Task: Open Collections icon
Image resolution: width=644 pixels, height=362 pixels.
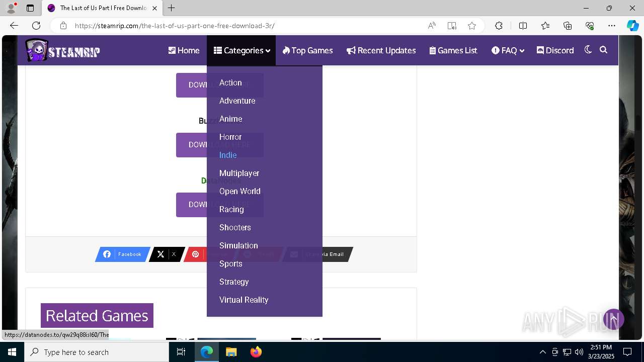Action: 568,26
